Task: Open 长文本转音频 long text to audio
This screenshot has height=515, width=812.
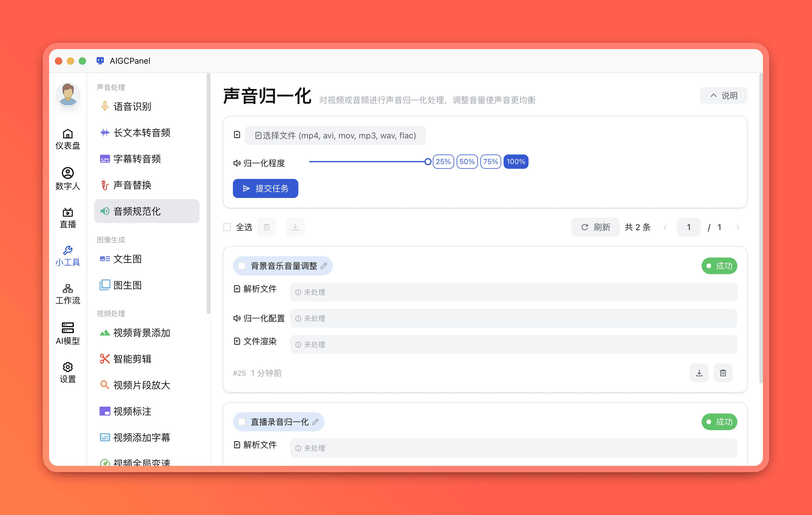Action: point(147,133)
